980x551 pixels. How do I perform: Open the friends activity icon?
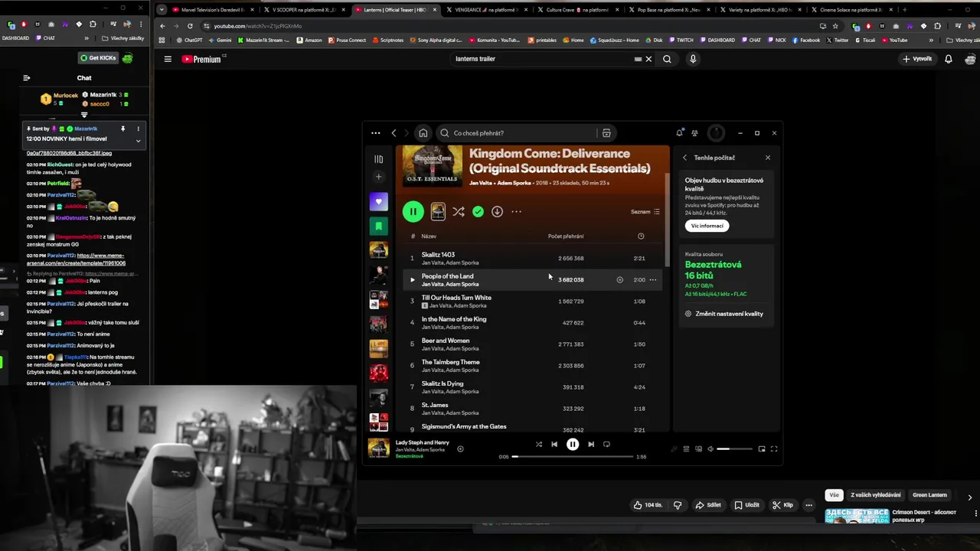694,133
